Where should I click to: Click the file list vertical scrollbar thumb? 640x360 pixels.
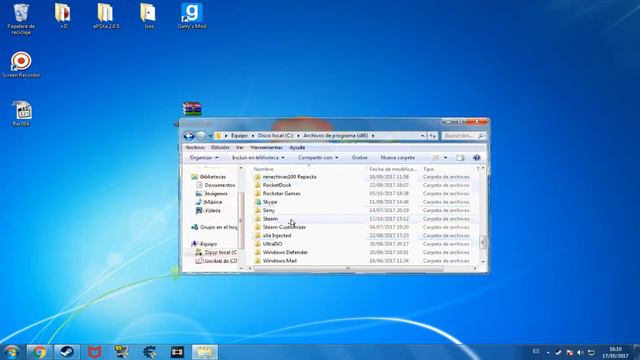[483, 242]
